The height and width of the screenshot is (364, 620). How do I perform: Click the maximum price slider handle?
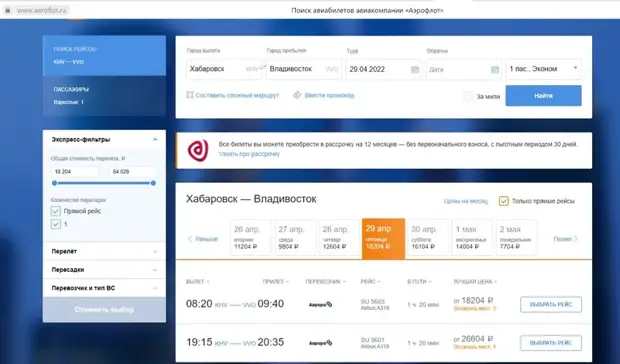coord(153,183)
